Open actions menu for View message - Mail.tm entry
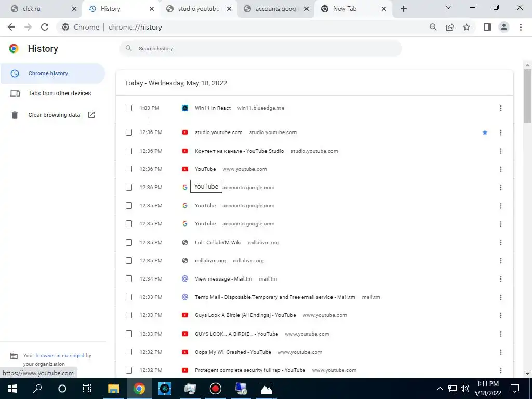 click(x=500, y=279)
